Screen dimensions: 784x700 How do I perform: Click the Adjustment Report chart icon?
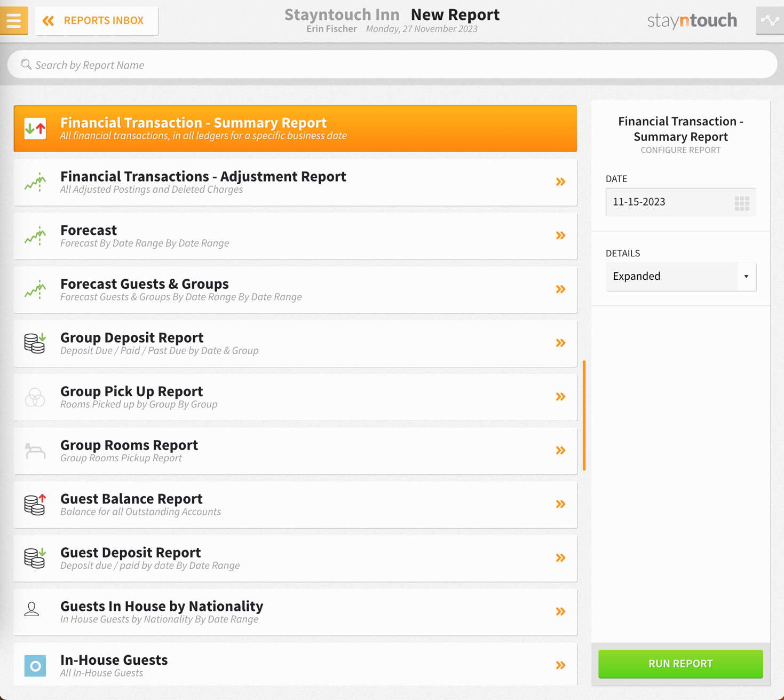pos(35,182)
